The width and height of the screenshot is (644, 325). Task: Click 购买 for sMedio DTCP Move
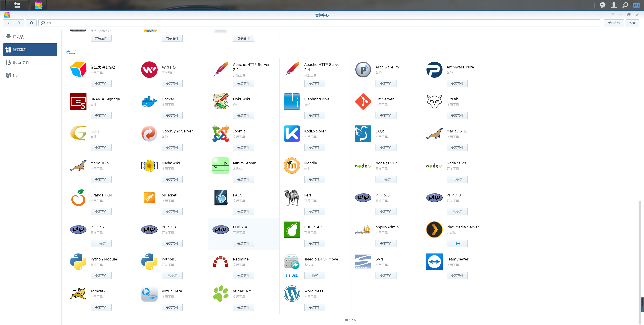click(x=314, y=275)
